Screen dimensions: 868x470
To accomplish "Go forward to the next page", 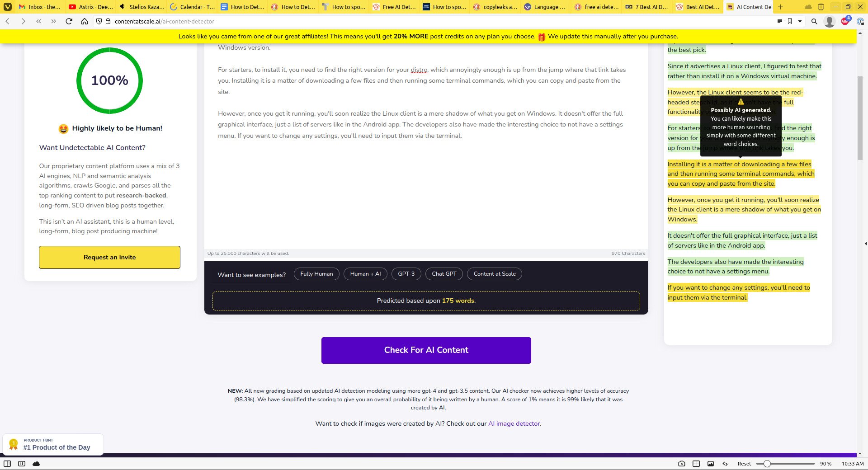I will click(x=23, y=21).
